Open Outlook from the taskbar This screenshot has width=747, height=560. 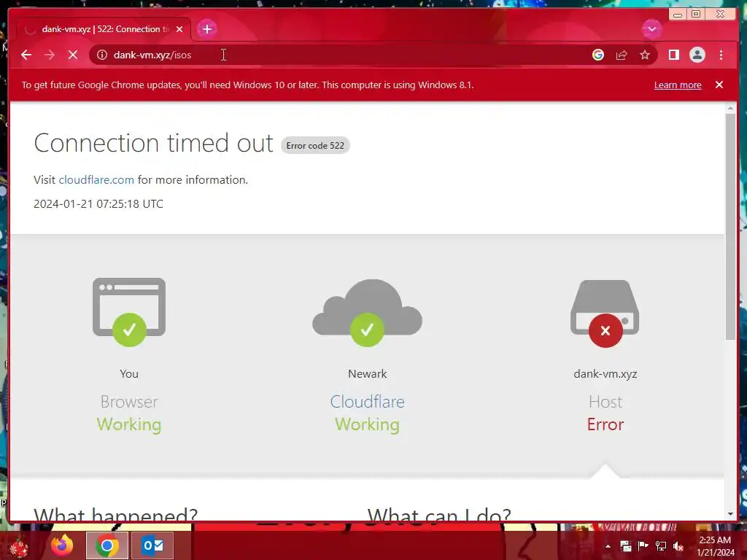(152, 545)
